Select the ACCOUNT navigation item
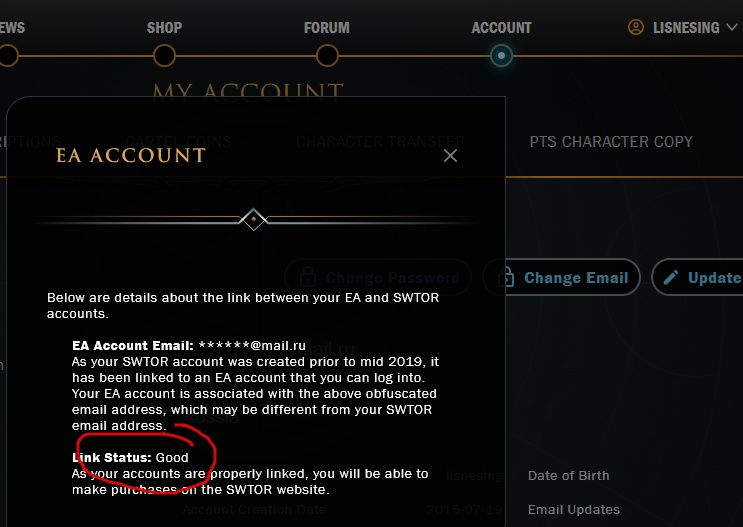This screenshot has height=527, width=743. pyautogui.click(x=501, y=28)
